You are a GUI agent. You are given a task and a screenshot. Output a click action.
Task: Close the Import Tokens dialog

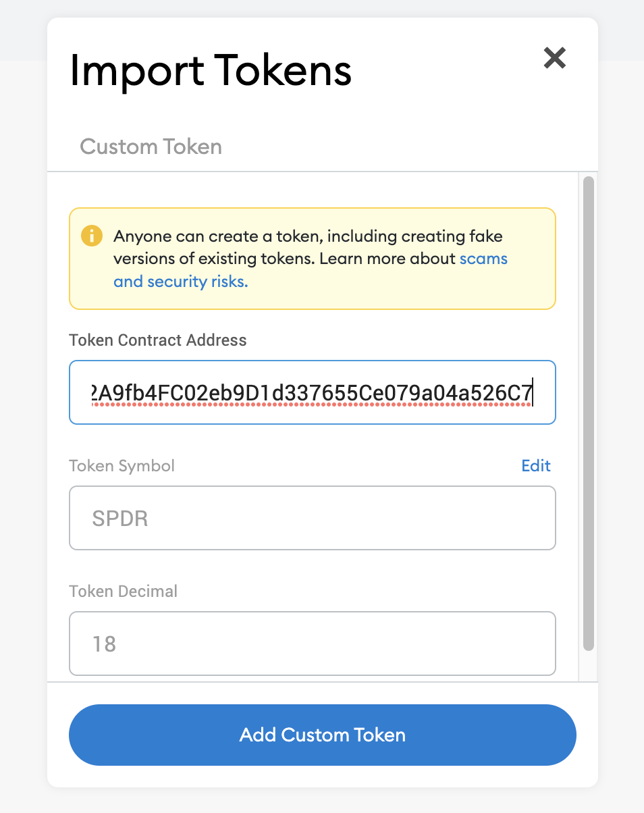click(x=554, y=58)
